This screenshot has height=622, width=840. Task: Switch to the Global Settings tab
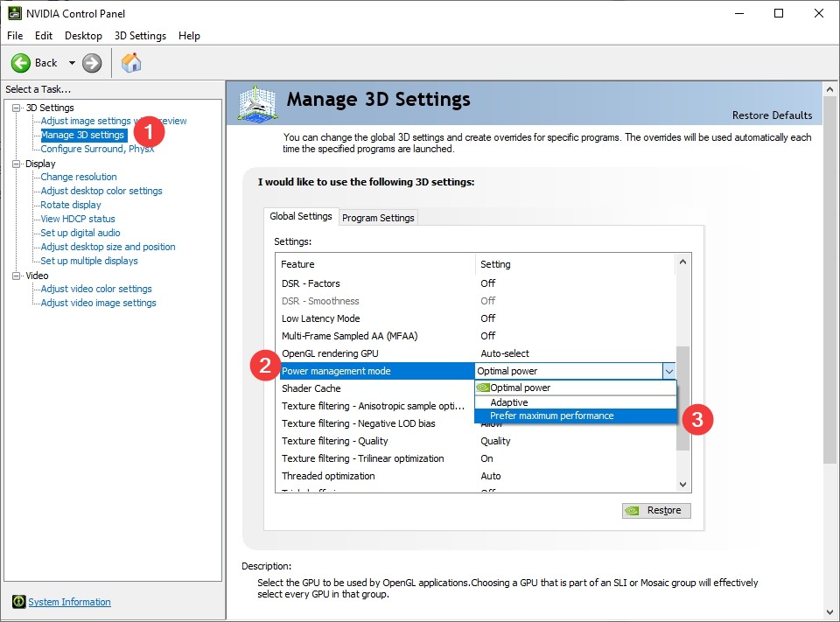300,216
